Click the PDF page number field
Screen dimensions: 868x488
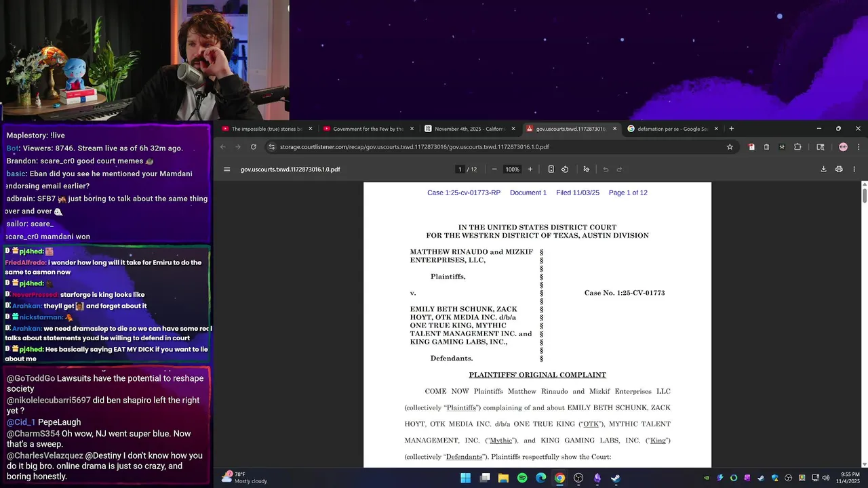click(460, 169)
